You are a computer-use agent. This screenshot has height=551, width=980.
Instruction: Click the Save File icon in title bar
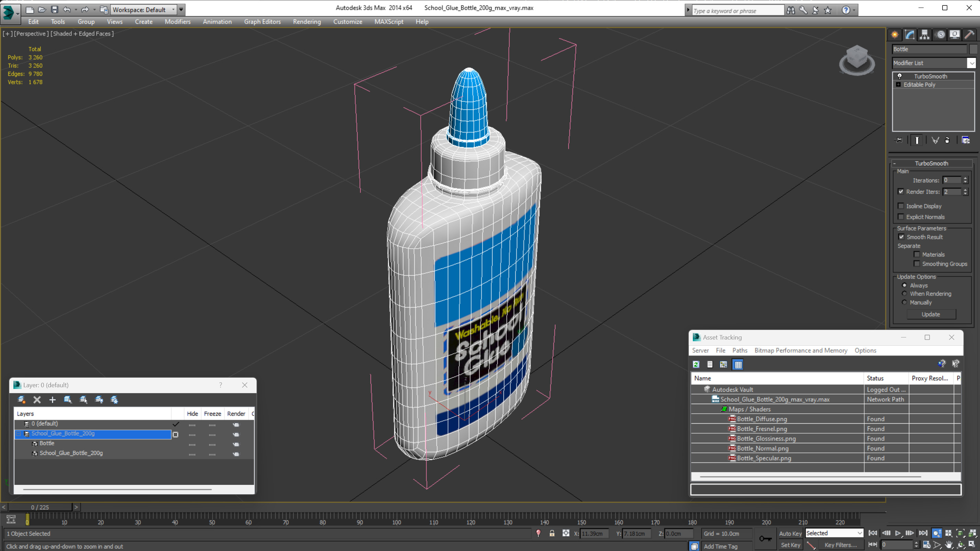coord(54,10)
